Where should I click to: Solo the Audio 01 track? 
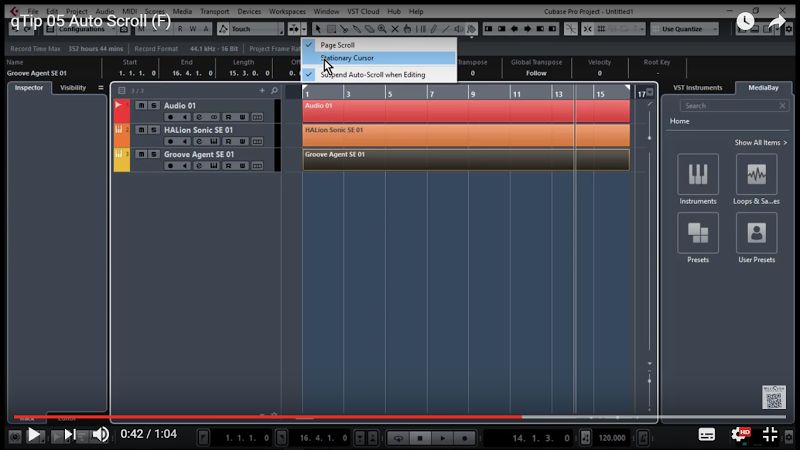click(x=153, y=105)
